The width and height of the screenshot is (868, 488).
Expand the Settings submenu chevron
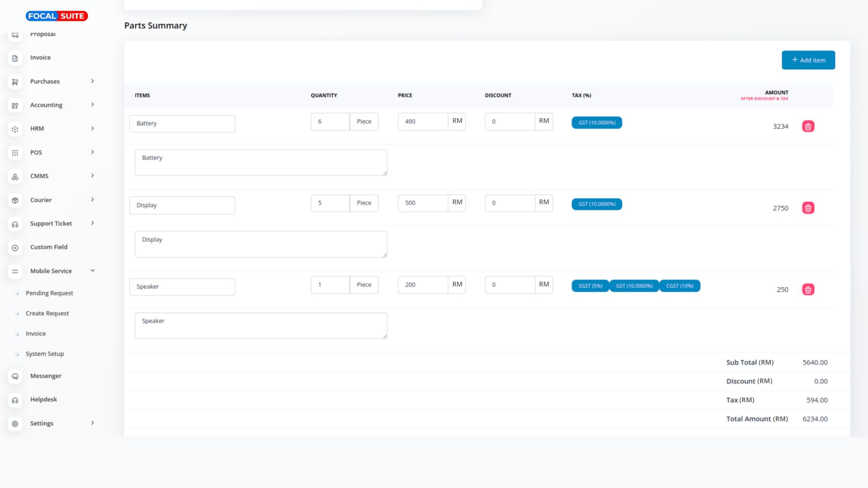click(x=92, y=423)
